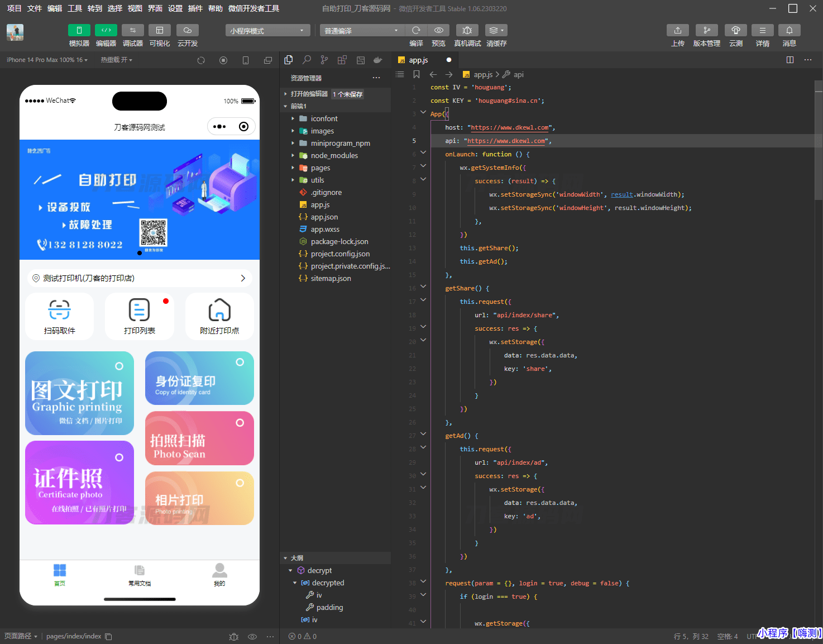This screenshot has width=823, height=644.
Task: Open project Details (详情)
Action: click(x=763, y=30)
